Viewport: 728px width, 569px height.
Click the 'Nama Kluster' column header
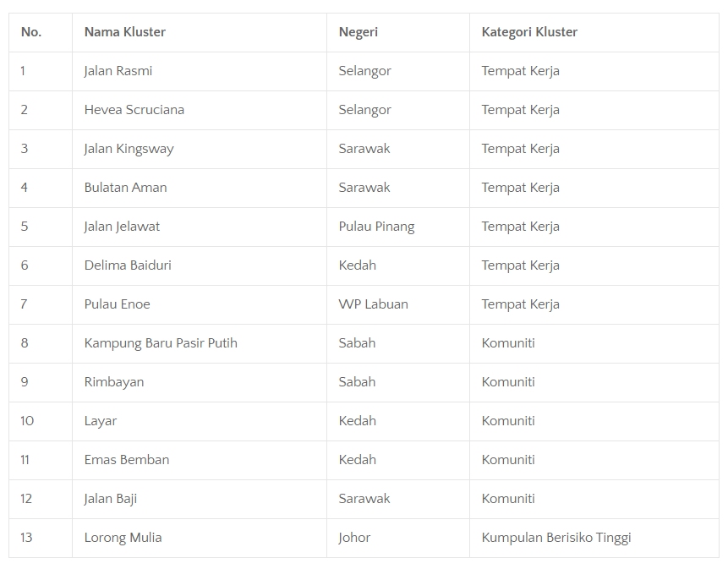point(125,32)
